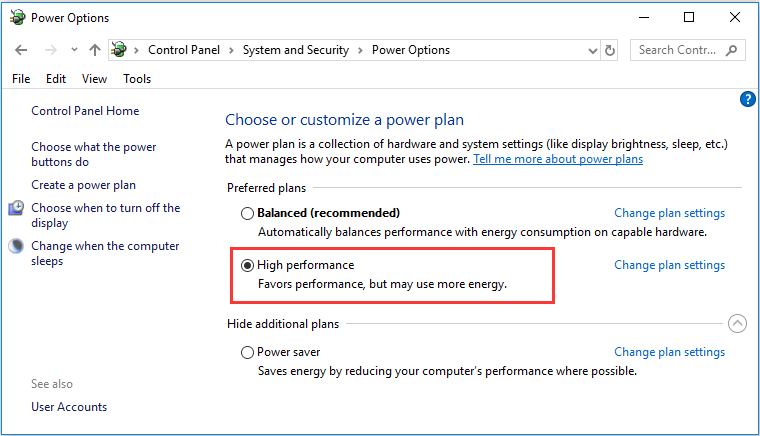Expand the address bar history dropdown
Viewport: 760px width, 436px height.
592,50
